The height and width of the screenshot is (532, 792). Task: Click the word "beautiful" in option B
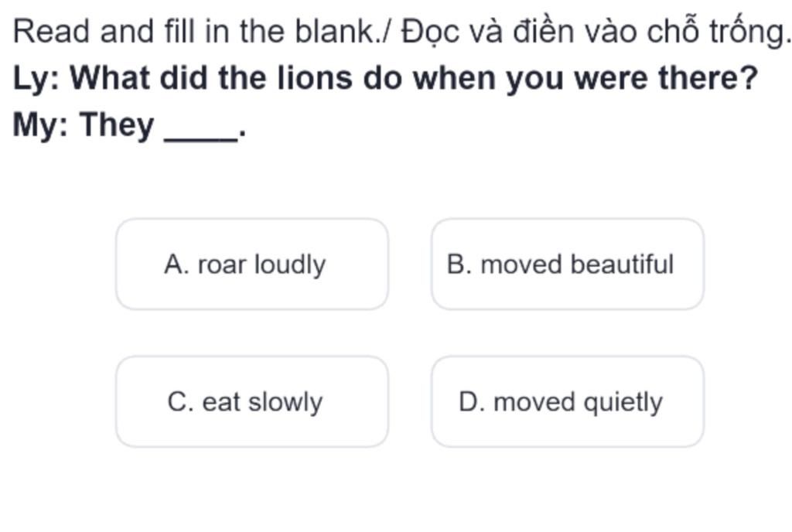[623, 264]
